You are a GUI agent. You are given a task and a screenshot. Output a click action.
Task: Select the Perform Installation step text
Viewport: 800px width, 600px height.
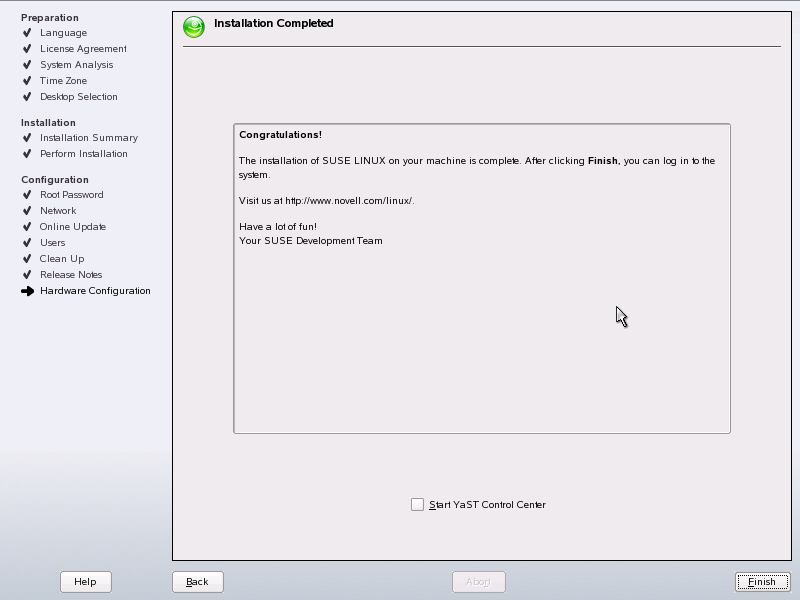[x=84, y=154]
